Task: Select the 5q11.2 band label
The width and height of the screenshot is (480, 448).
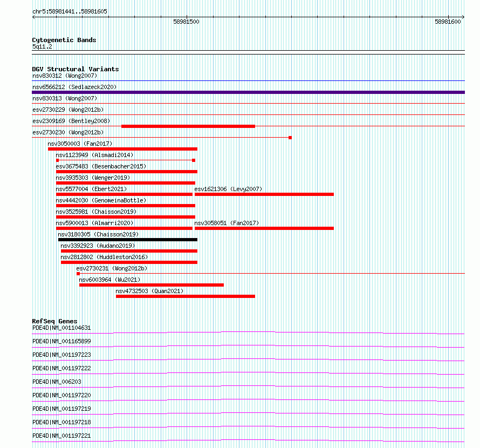Action: 42,46
